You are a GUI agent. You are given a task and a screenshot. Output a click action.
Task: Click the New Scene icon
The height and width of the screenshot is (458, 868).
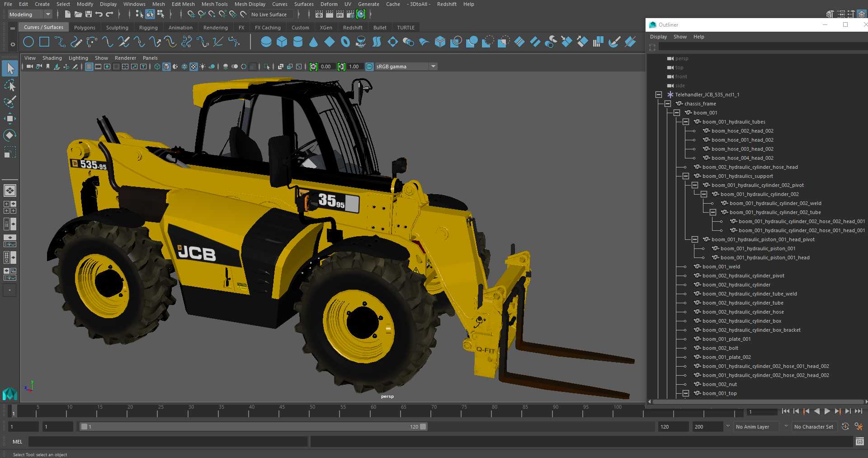[67, 14]
